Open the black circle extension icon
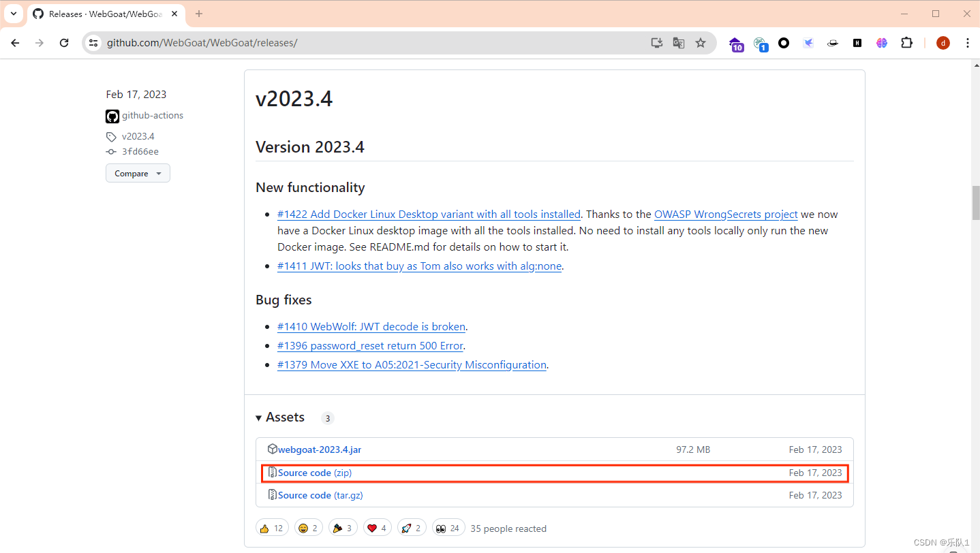Screen dimensions: 980x553 click(784, 43)
